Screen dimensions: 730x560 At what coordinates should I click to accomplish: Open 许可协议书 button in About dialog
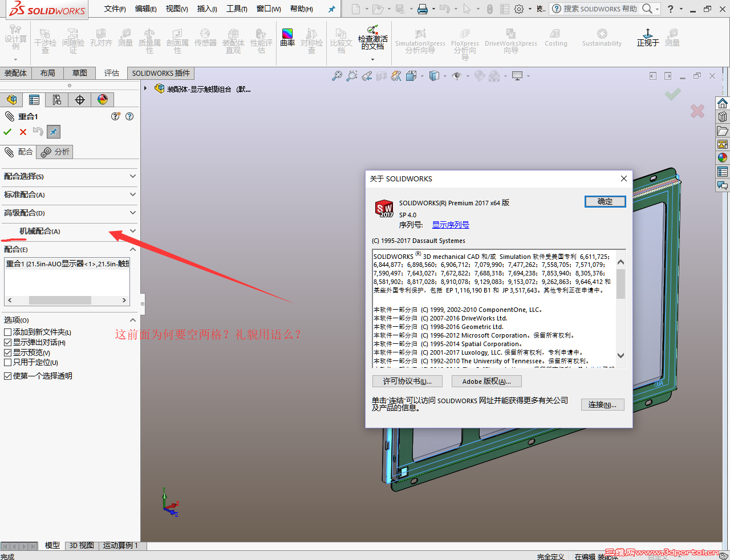pos(407,382)
